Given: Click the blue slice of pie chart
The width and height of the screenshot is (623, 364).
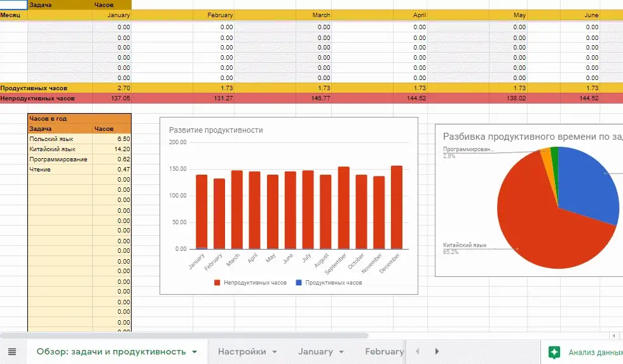Looking at the screenshot, I should pyautogui.click(x=586, y=182).
